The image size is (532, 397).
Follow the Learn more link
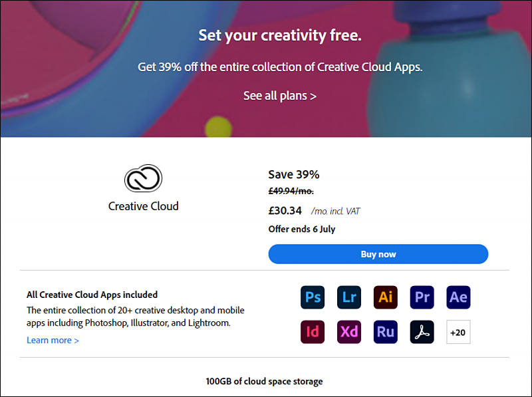53,340
